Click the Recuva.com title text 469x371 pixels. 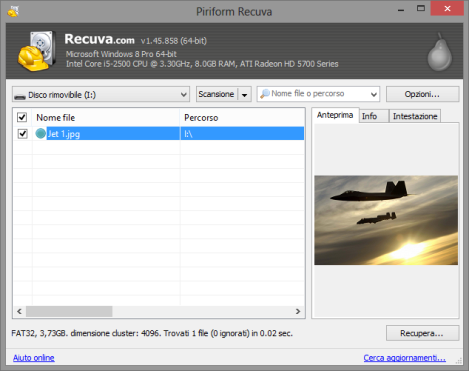tap(99, 39)
